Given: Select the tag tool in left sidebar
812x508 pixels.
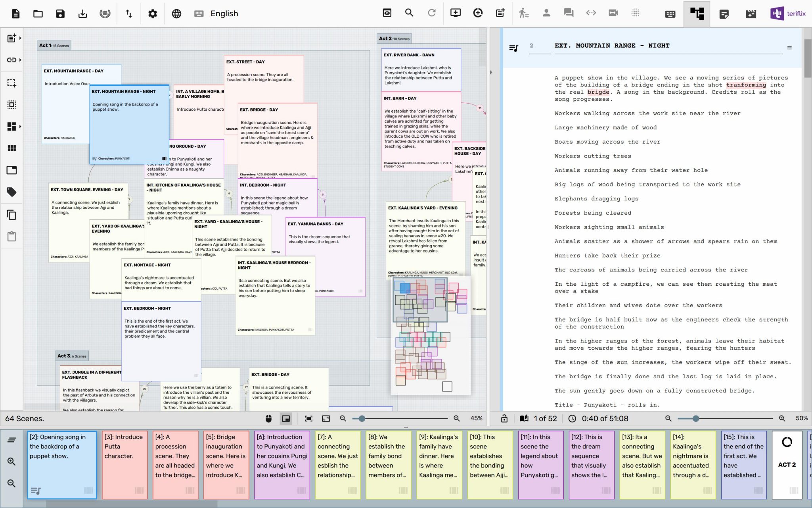Looking at the screenshot, I should click(11, 192).
